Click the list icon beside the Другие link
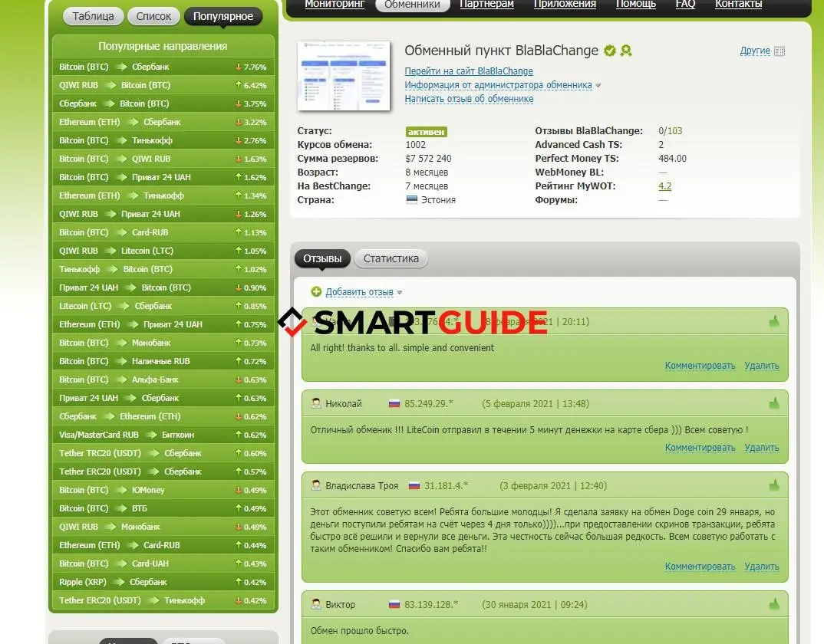The height and width of the screenshot is (644, 824). [x=780, y=51]
